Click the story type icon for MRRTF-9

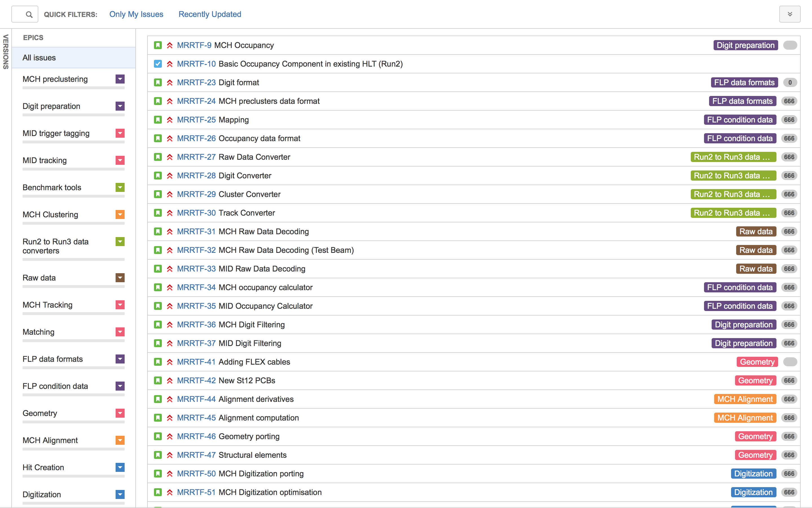(158, 45)
